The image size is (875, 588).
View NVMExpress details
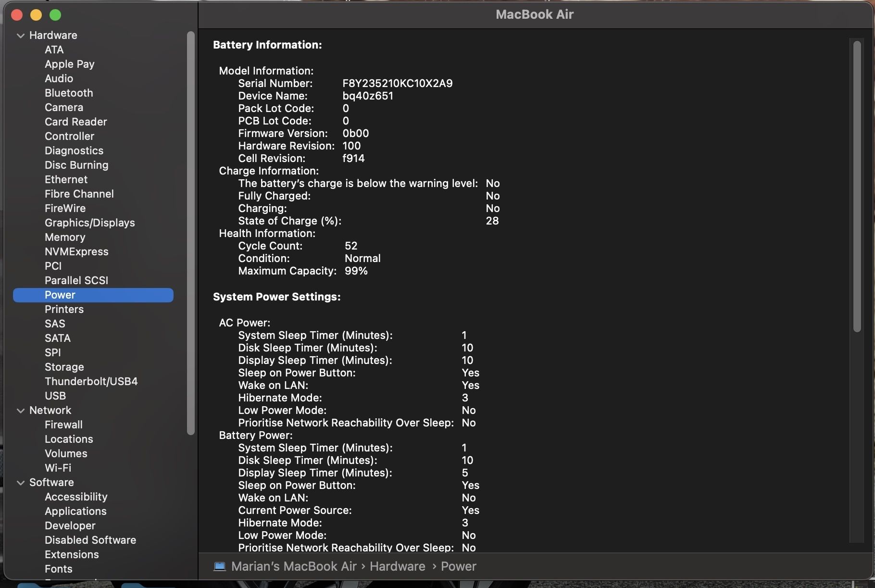point(76,251)
